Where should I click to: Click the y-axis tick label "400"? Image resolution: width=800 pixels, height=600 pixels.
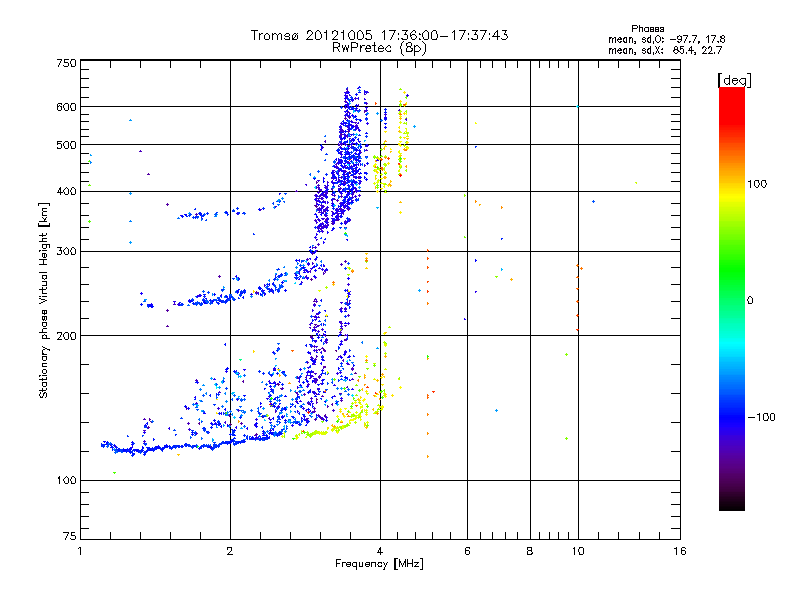(66, 192)
